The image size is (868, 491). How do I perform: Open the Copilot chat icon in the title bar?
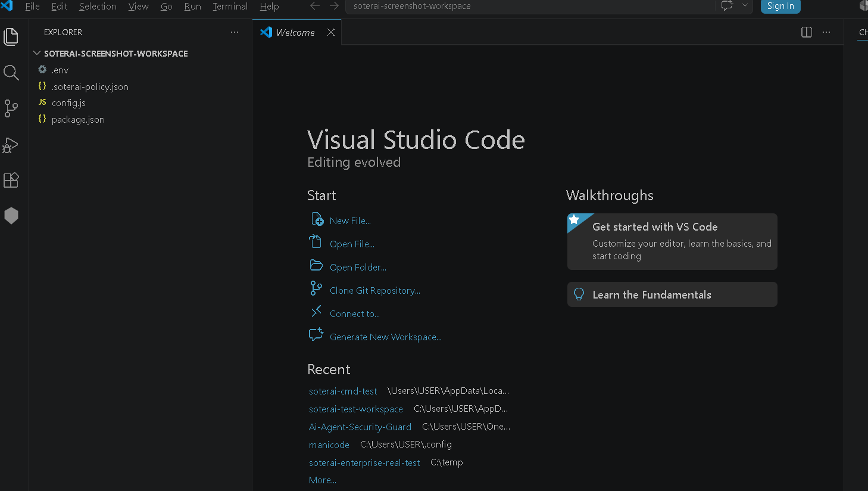(x=727, y=6)
